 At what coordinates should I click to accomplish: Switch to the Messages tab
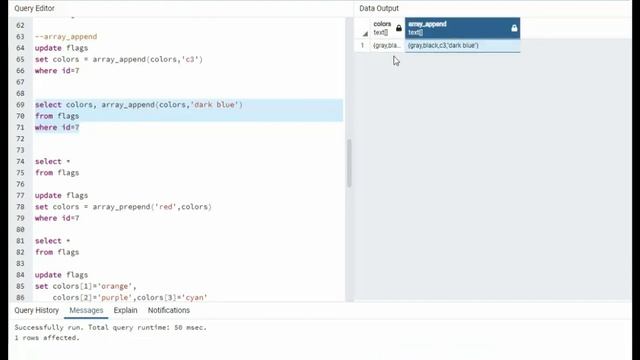click(86, 310)
